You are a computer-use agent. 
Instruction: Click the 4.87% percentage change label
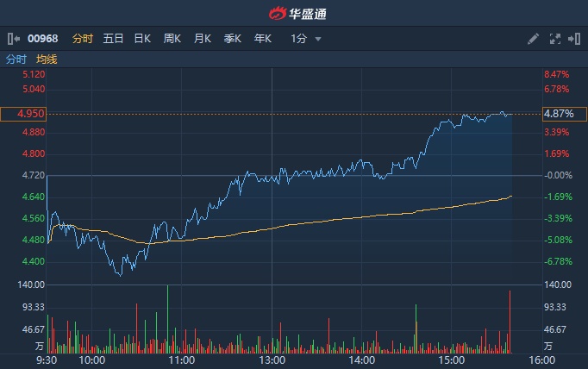pos(559,114)
